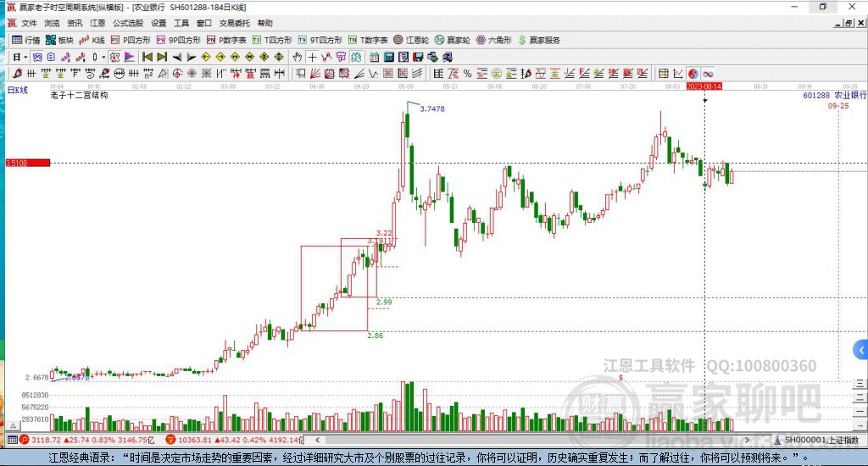
Task: Click the black right arrow icon
Action: coord(191,57)
